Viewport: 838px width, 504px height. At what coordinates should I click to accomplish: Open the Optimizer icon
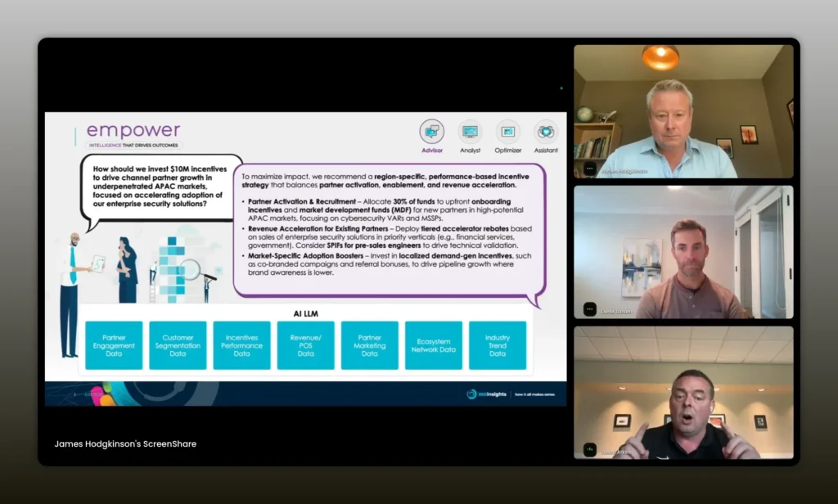coord(507,131)
